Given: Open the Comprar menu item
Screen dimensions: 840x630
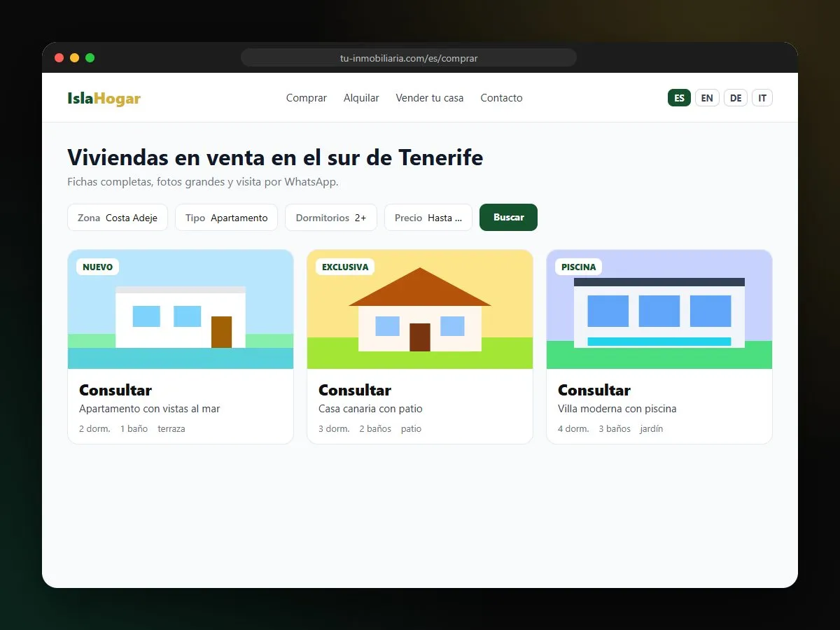Looking at the screenshot, I should click(307, 98).
